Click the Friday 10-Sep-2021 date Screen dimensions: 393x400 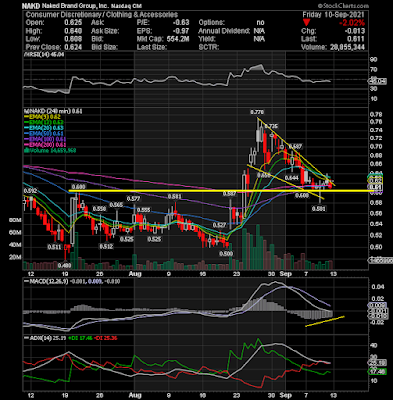(x=333, y=14)
